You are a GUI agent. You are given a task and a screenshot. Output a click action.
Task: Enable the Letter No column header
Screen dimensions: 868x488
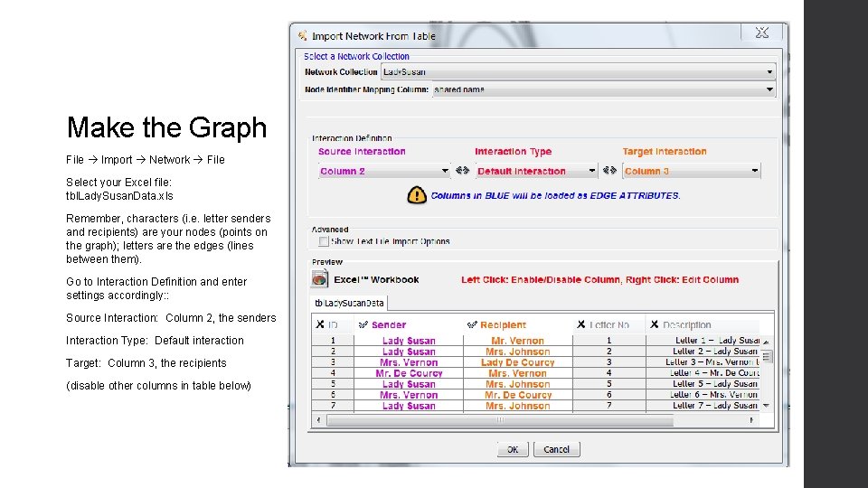(x=609, y=324)
